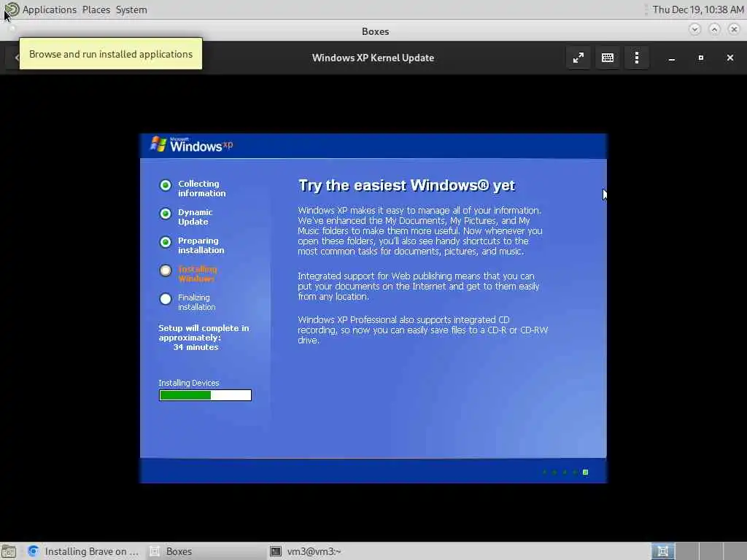
Task: Select the Preparing installation step indicator
Action: pos(166,242)
